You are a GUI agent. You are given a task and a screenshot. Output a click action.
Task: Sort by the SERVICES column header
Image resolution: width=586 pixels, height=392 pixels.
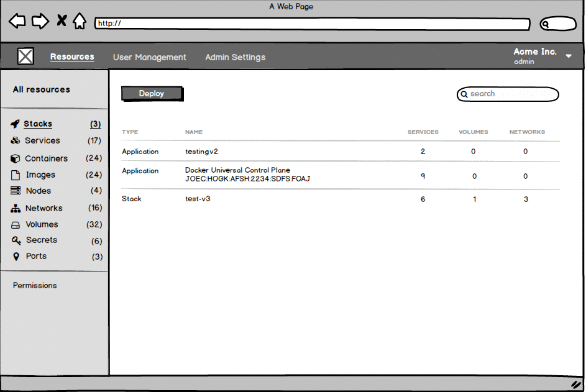pos(423,132)
